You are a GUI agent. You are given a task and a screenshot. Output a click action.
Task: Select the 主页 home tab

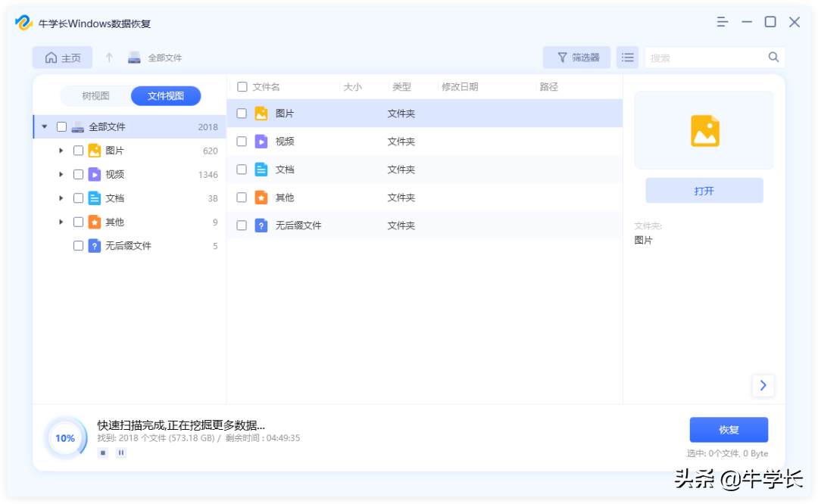pyautogui.click(x=61, y=57)
